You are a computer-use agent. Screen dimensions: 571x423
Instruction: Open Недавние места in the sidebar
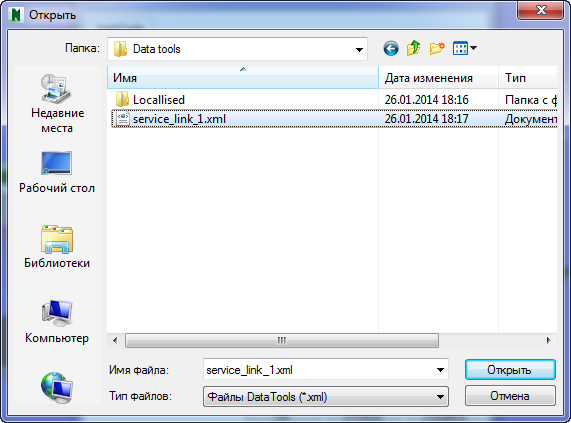pyautogui.click(x=57, y=103)
